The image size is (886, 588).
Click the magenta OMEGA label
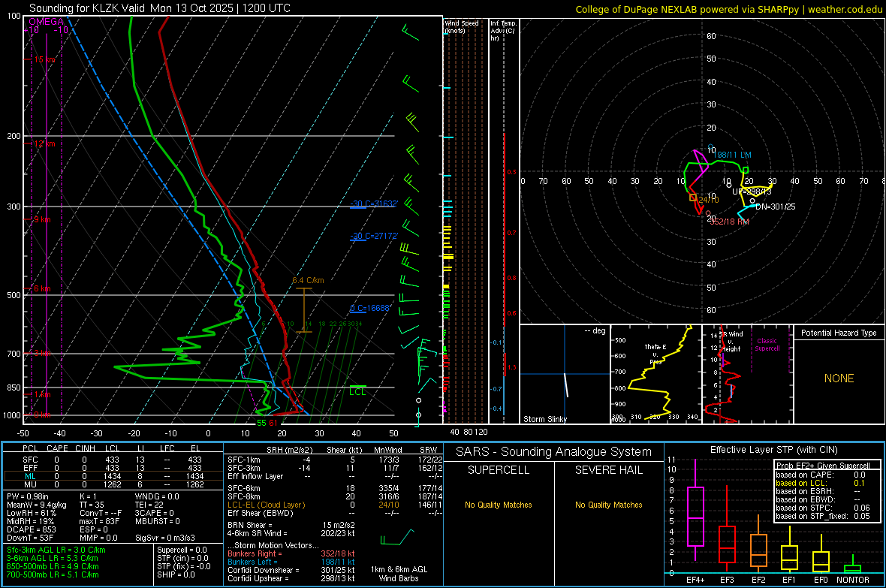coord(47,22)
